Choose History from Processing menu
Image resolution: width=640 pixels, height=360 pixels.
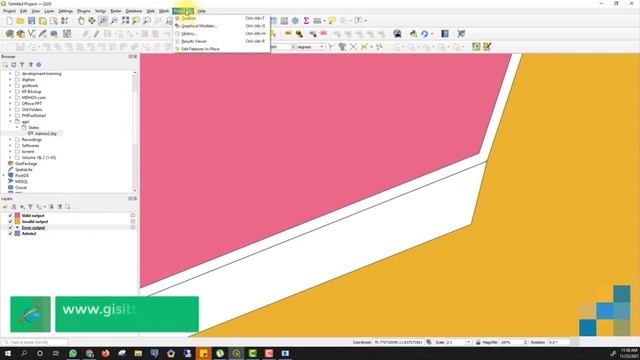coord(221,34)
